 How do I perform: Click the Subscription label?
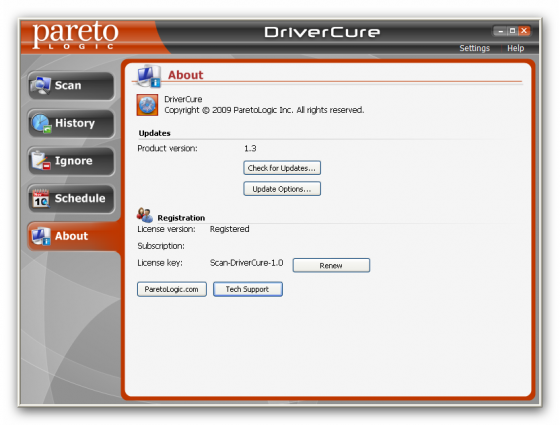161,246
